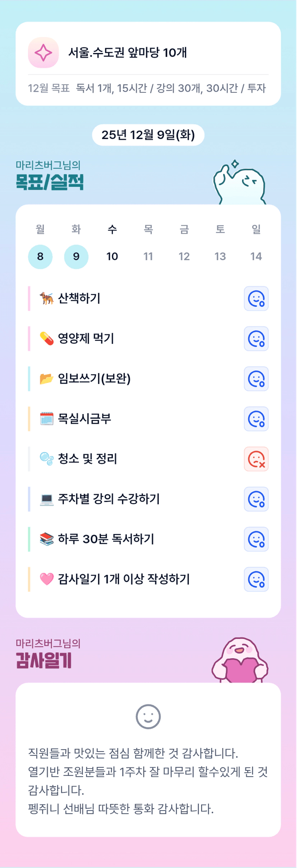Click the 12월 목표 summary text line
This screenshot has width=297, height=868.
(147, 88)
